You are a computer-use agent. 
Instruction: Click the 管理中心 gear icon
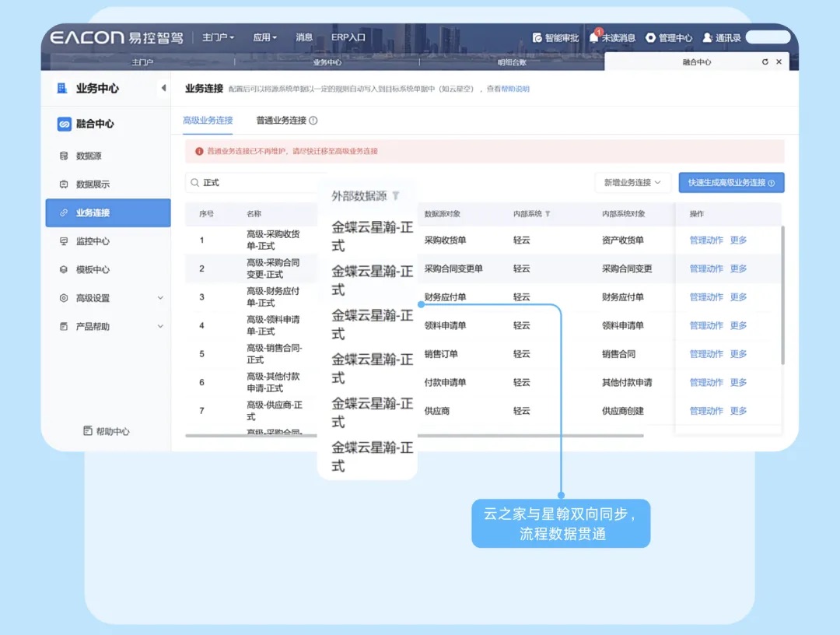click(x=651, y=37)
